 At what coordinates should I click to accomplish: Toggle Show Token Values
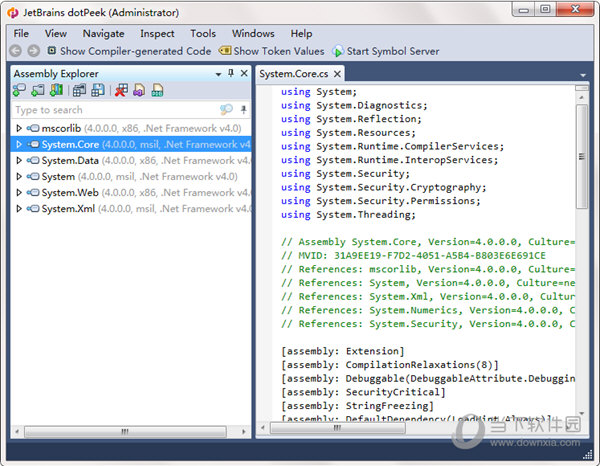(271, 51)
